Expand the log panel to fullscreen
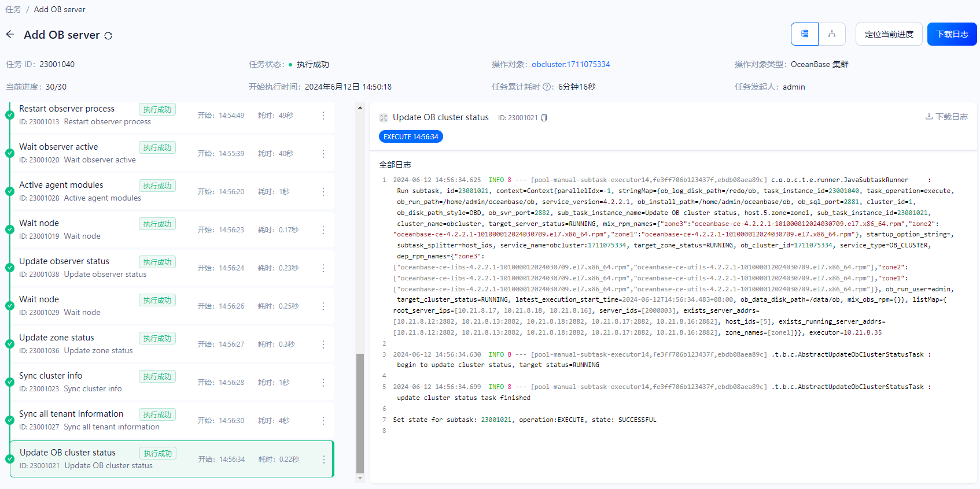Screen dimensions: 980x489 point(383,118)
